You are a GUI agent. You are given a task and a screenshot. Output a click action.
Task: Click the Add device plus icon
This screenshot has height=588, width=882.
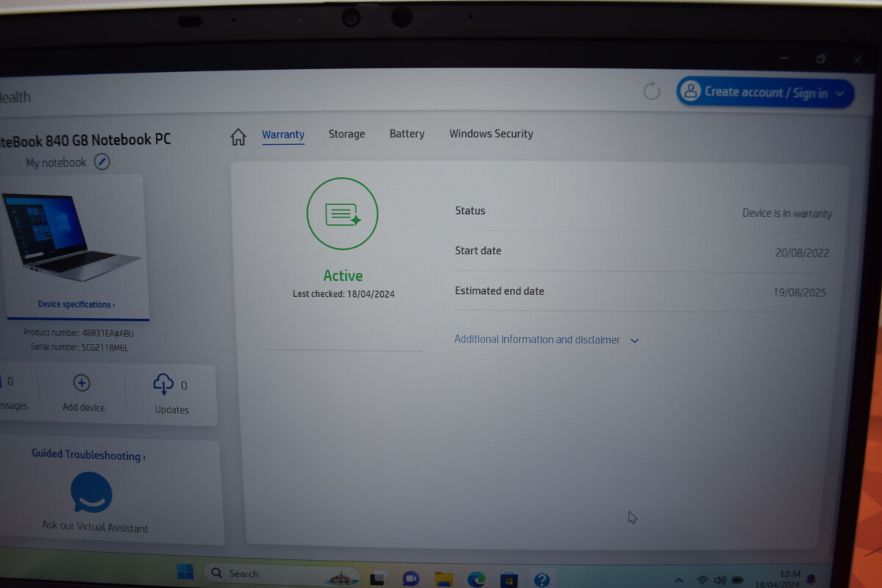pyautogui.click(x=82, y=383)
